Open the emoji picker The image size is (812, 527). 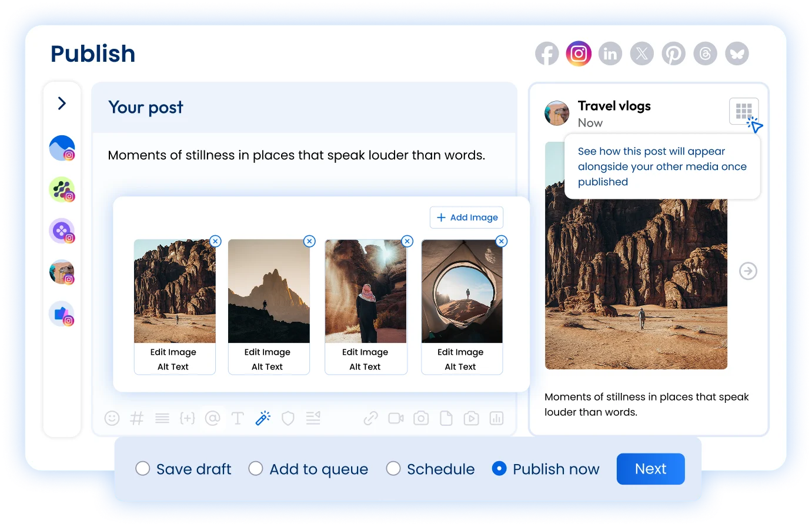(x=112, y=418)
